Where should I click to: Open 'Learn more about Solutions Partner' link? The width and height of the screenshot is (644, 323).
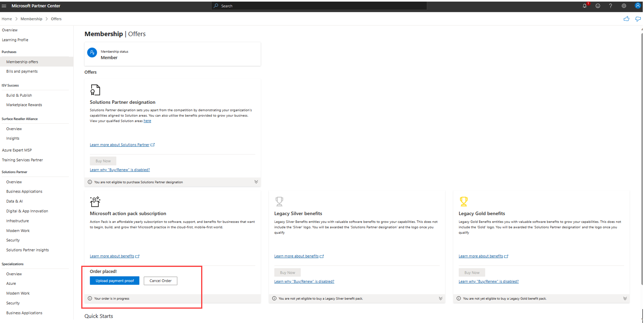(122, 145)
